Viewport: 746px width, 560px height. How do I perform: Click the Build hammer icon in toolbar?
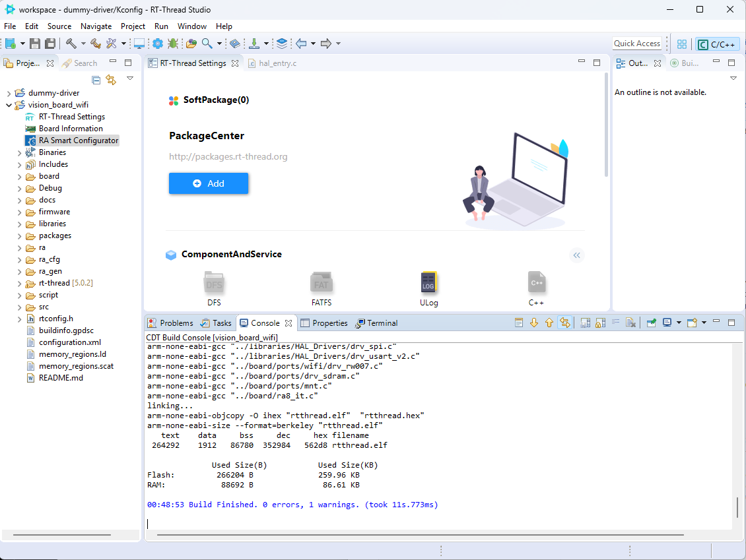(71, 44)
